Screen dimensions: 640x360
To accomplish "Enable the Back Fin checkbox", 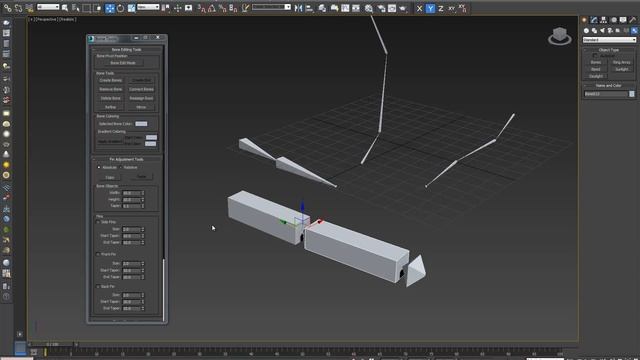I will tap(98, 287).
